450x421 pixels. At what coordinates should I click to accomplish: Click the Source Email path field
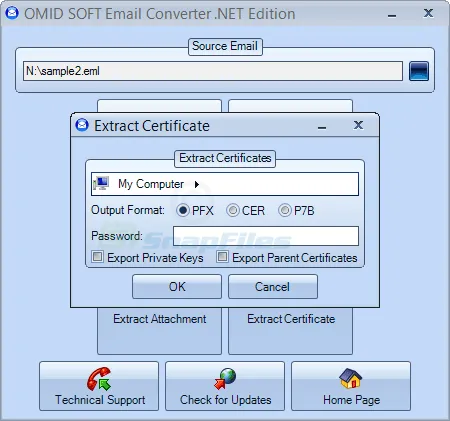[x=213, y=71]
